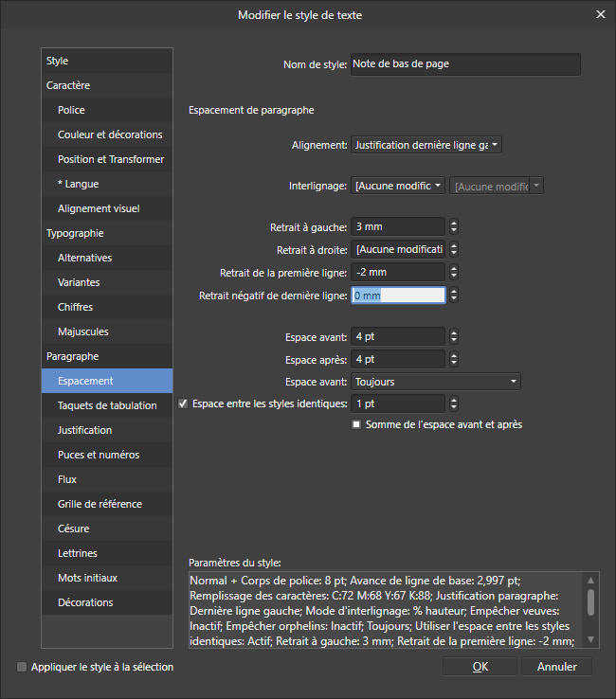This screenshot has width=616, height=699.
Task: Click the Paramètres du style scrollbar thumb
Action: (590, 602)
